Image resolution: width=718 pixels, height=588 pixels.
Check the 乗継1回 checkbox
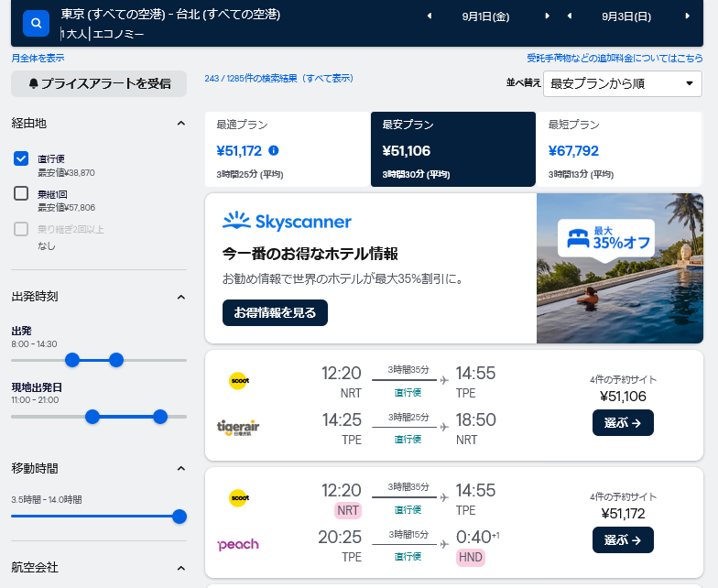tap(21, 193)
